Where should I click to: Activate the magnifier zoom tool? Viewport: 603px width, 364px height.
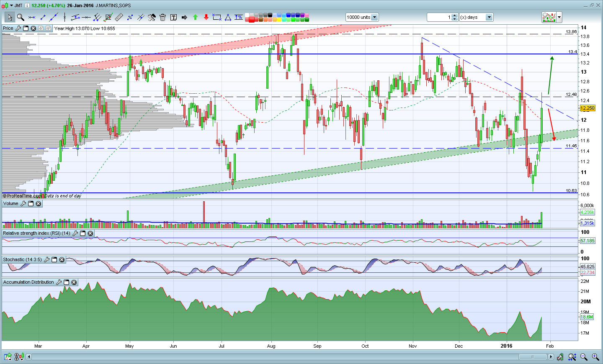[x=21, y=17]
